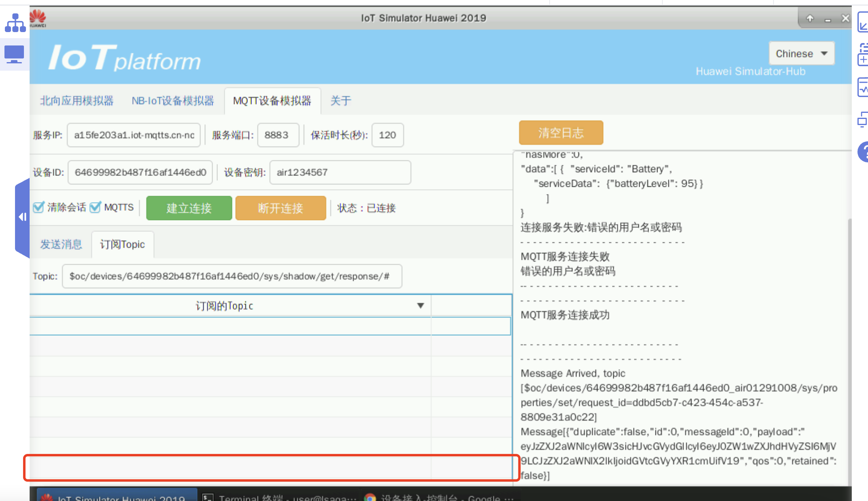Click the clipboard plus icon on right edge

(x=863, y=55)
